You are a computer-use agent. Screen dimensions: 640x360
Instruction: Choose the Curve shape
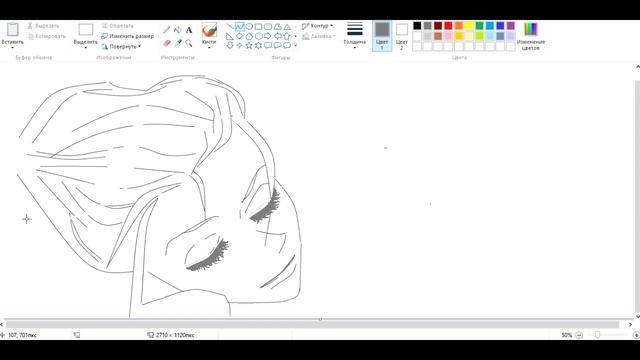click(x=240, y=27)
